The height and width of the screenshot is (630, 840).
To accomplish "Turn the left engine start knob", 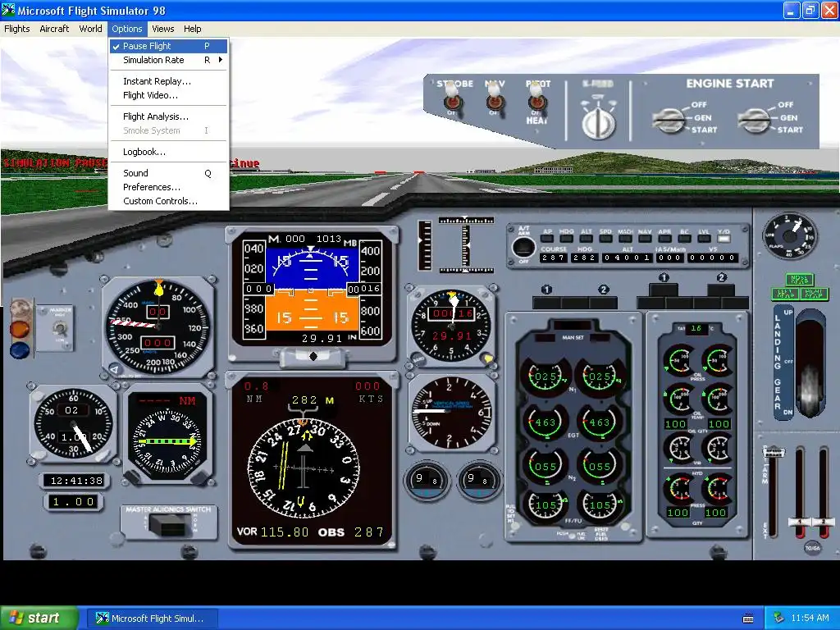I will tap(669, 120).
